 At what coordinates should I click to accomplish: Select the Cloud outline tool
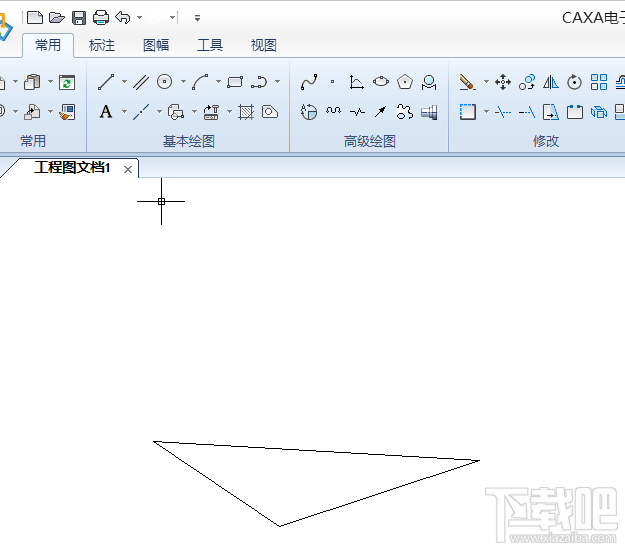[405, 112]
